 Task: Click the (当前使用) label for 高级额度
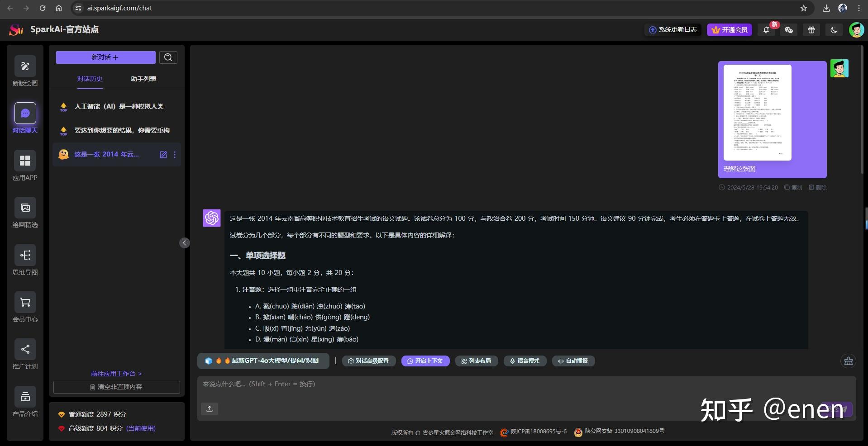[141, 428]
